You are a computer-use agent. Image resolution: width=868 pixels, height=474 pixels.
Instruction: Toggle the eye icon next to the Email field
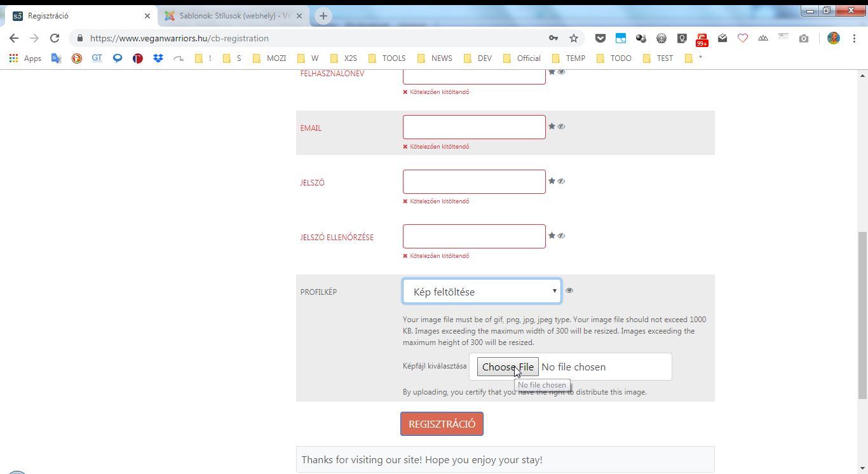(561, 126)
